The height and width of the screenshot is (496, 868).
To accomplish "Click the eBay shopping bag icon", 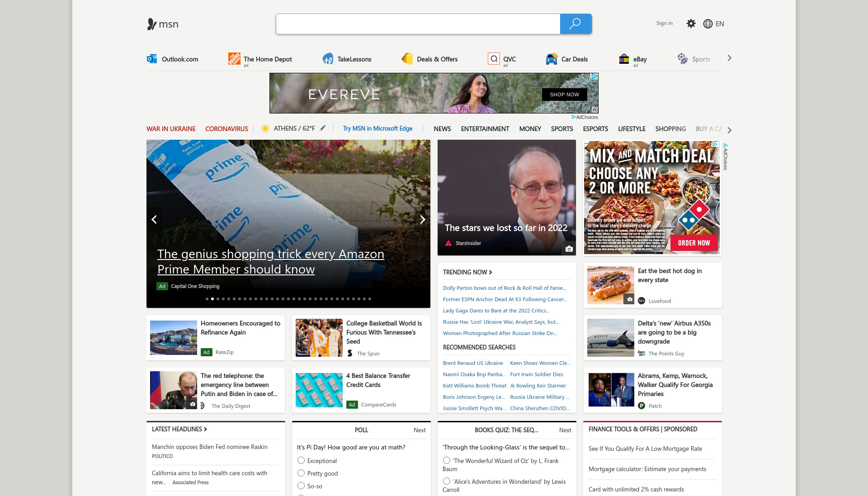I will [624, 59].
